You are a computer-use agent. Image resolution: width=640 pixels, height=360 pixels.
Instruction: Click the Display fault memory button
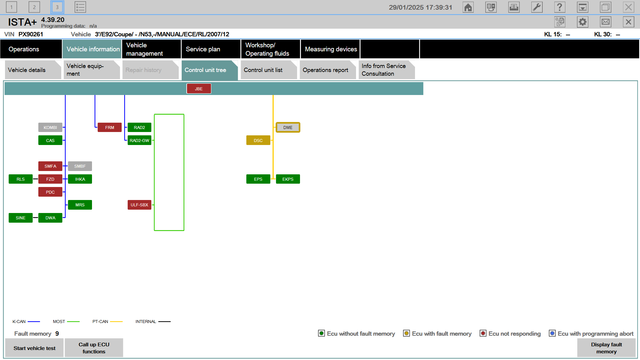[x=606, y=348]
